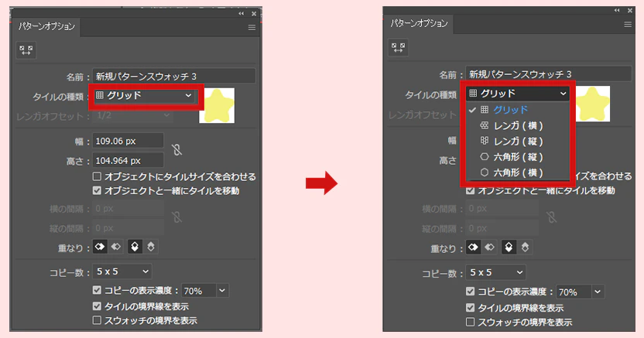The image size is (644, 338).
Task: Select second overlap option (right in front) left panel
Action: (116, 247)
